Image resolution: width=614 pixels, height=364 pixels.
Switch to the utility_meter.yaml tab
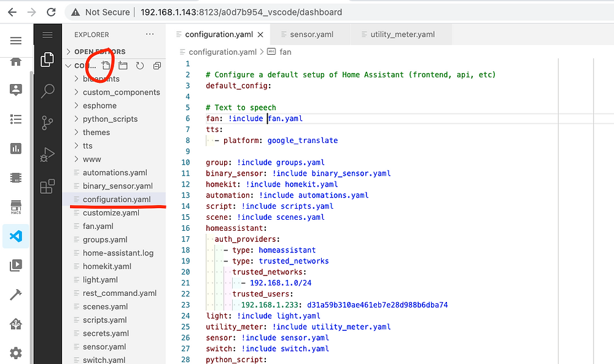402,34
